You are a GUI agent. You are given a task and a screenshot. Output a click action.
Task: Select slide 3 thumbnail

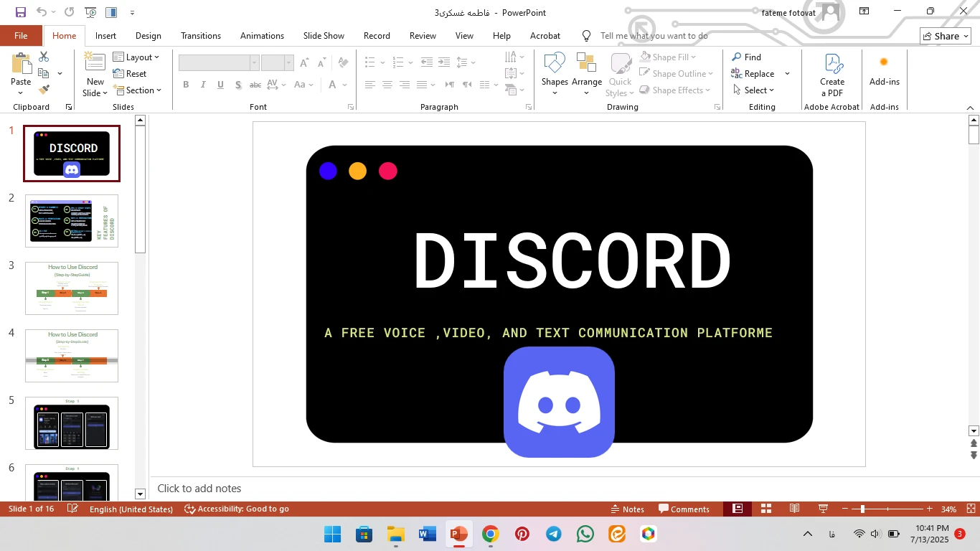[x=72, y=288]
